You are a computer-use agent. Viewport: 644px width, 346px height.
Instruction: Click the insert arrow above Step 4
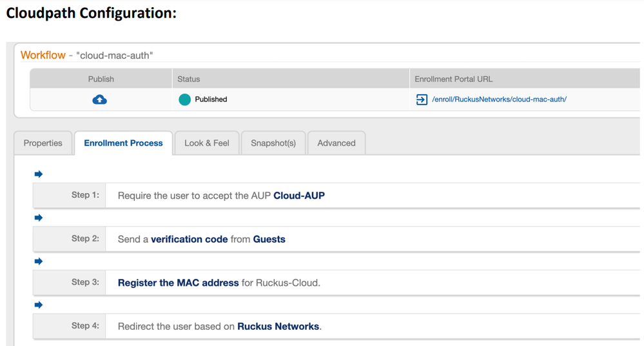(39, 305)
